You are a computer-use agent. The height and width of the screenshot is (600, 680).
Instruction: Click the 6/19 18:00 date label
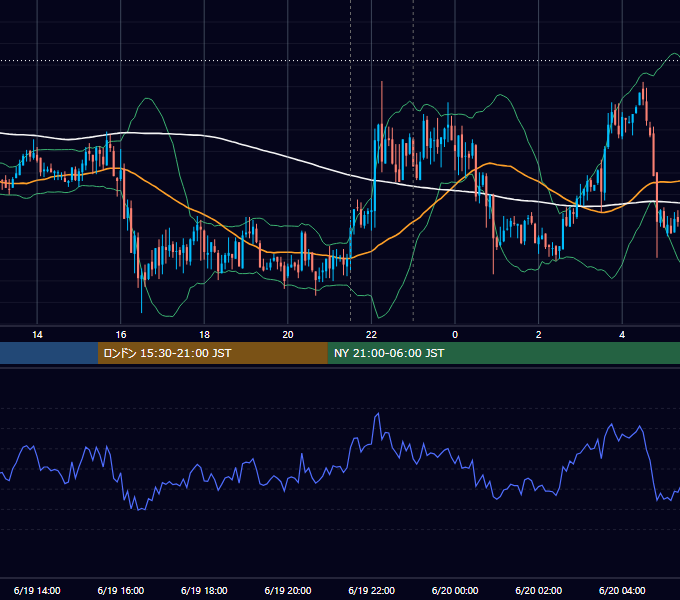pyautogui.click(x=204, y=590)
